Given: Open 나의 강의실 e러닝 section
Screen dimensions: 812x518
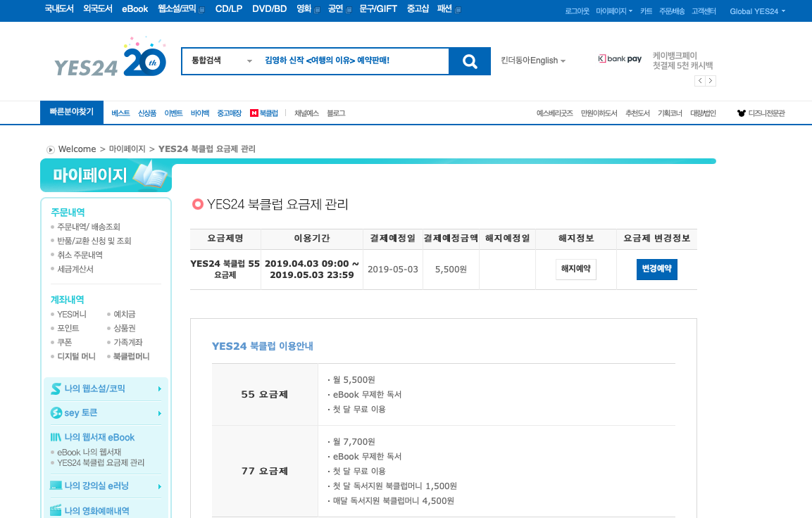Looking at the screenshot, I should [89, 486].
